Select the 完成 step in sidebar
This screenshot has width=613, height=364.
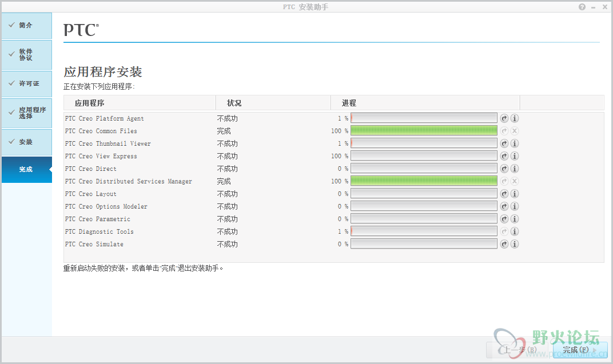[26, 170]
